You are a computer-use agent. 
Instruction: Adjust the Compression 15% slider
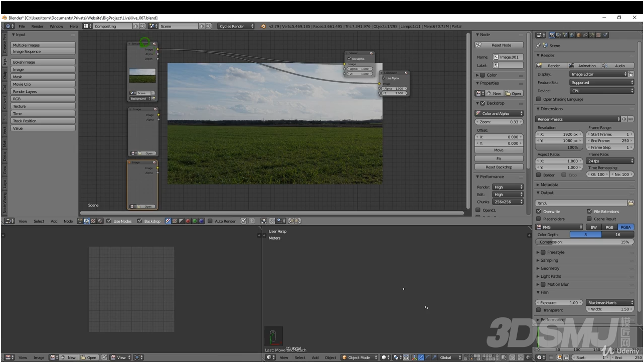click(584, 242)
